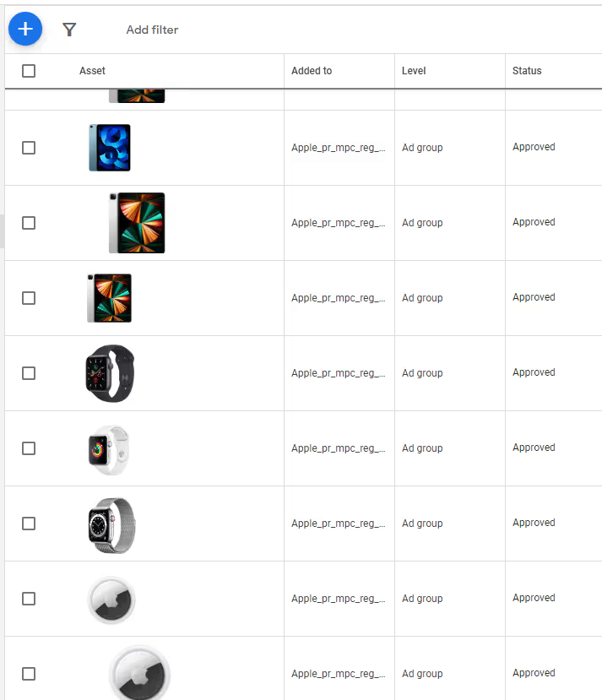This screenshot has height=700, width=602.
Task: Click the Add filter field
Action: point(152,30)
